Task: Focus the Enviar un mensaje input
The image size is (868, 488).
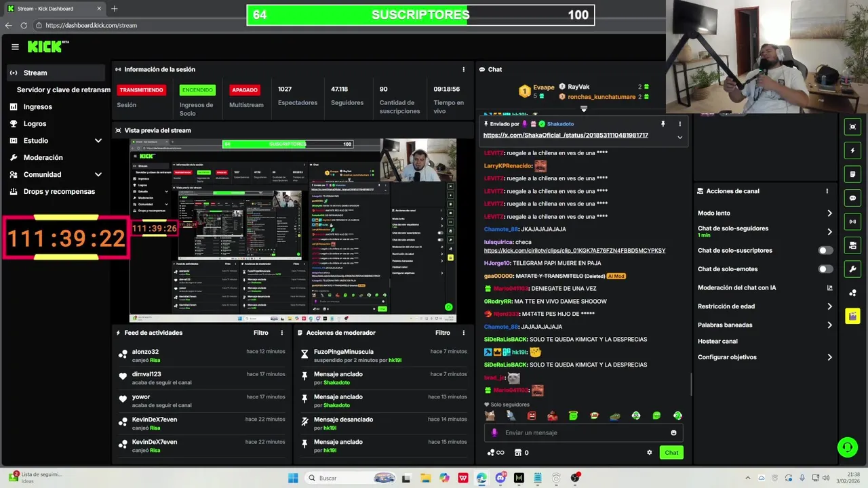Action: (583, 432)
